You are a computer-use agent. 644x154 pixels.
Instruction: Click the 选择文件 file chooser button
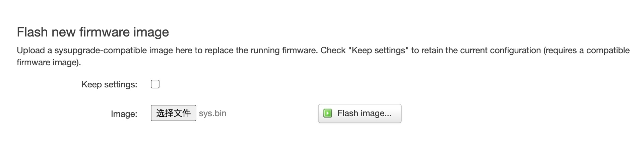click(173, 113)
